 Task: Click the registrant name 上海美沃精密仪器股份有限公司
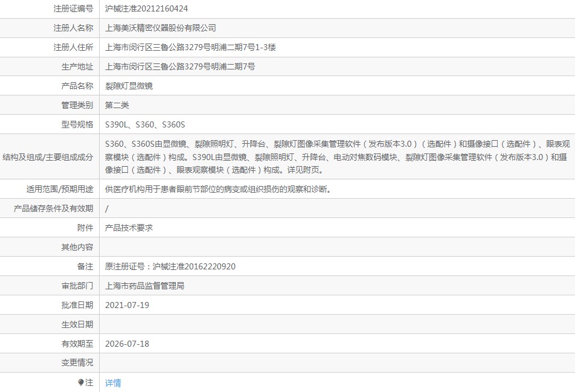(160, 28)
